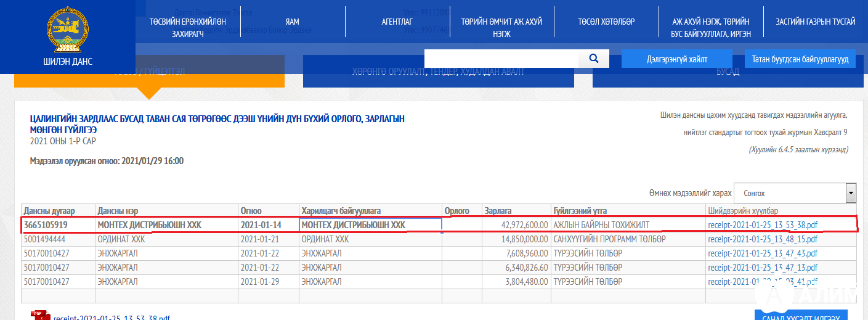868x320 pixels.
Task: Click the Дансны нэр column header
Action: coord(167,211)
